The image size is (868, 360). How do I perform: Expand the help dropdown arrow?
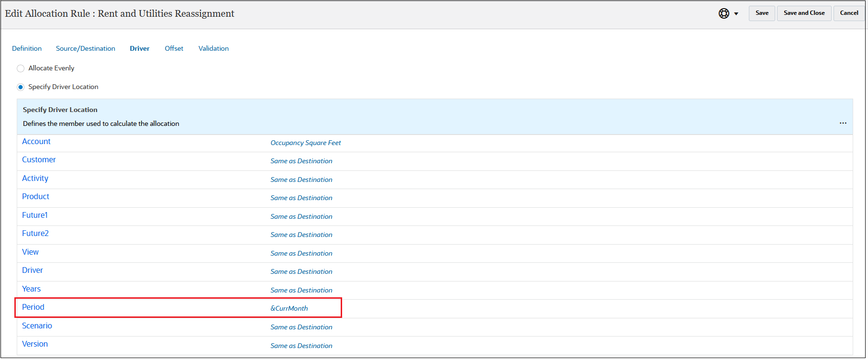(x=736, y=14)
